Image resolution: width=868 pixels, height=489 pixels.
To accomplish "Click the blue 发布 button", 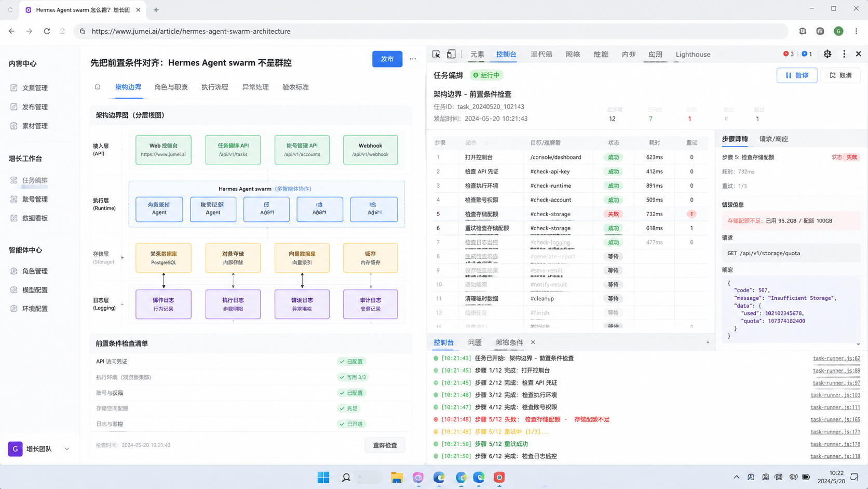I will pyautogui.click(x=387, y=59).
